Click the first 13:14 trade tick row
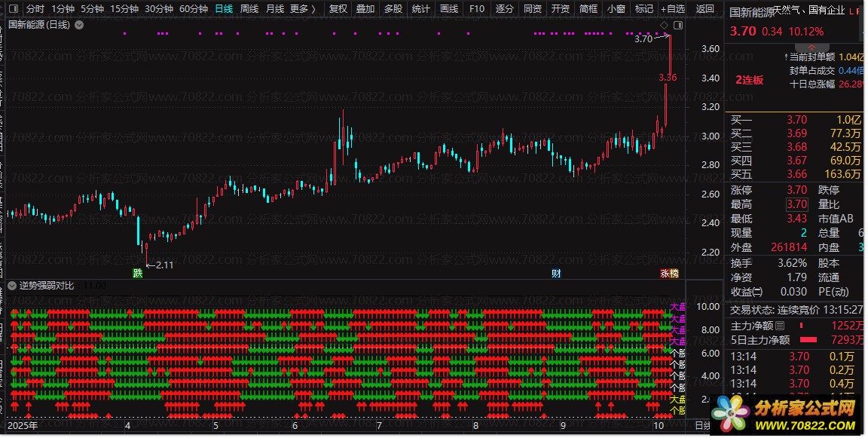The width and height of the screenshot is (868, 438). [796, 357]
